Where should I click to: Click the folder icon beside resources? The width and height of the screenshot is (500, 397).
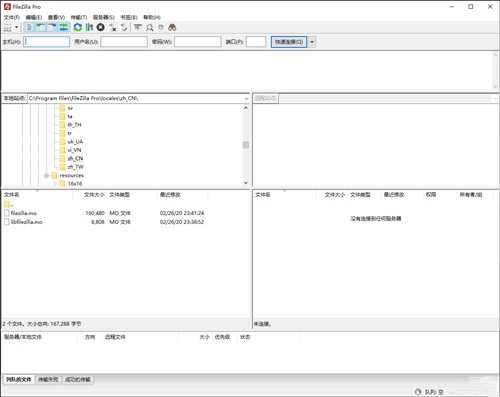[55, 175]
